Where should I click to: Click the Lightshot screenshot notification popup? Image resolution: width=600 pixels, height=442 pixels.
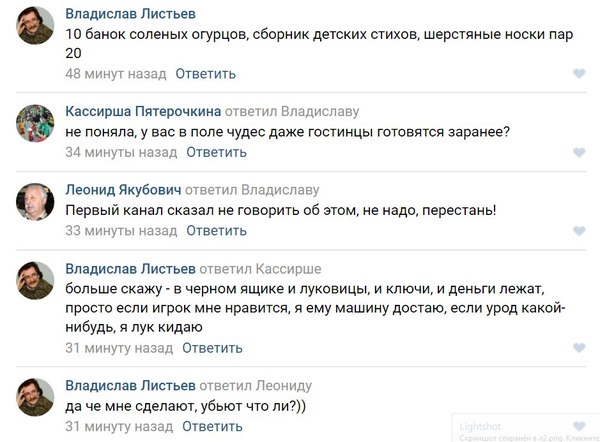[x=525, y=429]
